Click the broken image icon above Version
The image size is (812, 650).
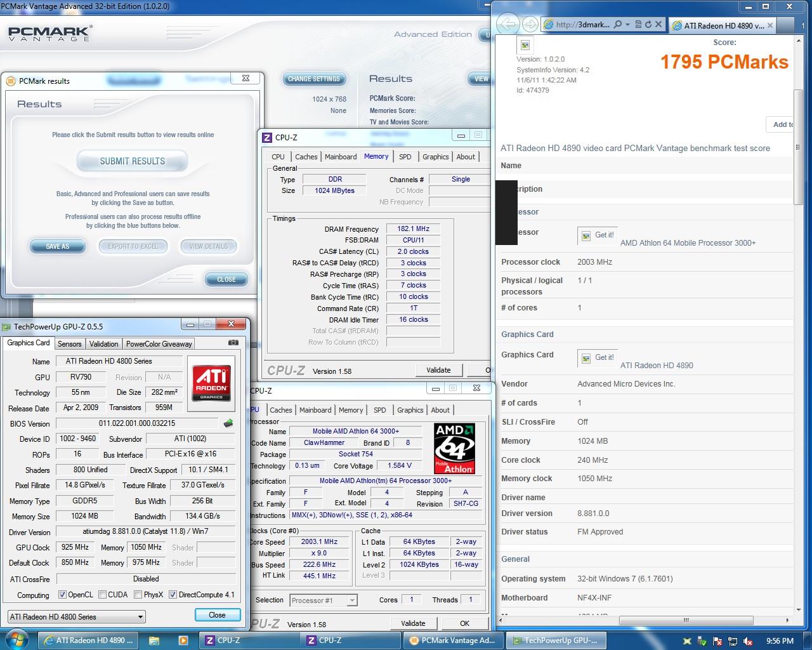[x=525, y=45]
